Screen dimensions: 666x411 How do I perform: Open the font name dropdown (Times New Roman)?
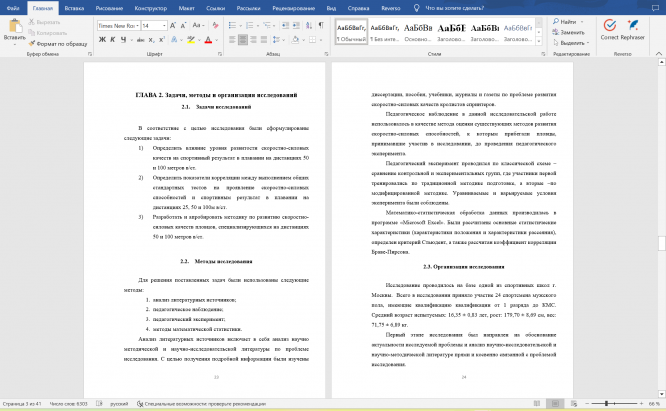coord(137,26)
